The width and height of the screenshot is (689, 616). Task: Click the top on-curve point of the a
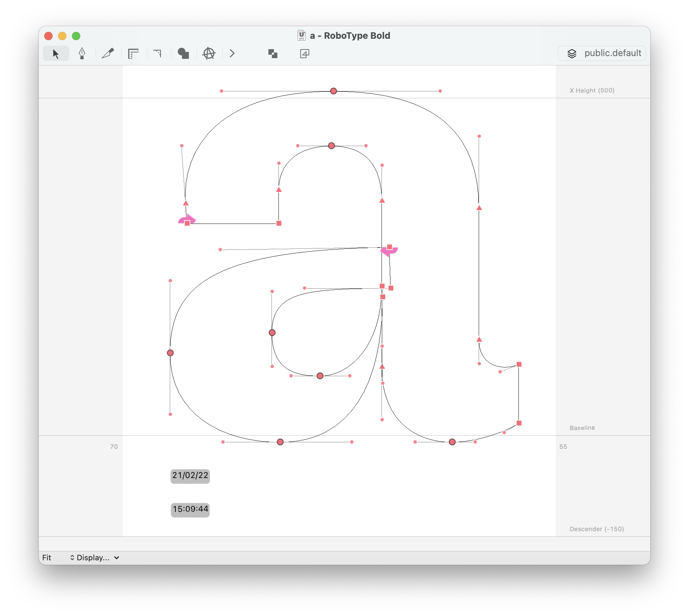[x=333, y=91]
